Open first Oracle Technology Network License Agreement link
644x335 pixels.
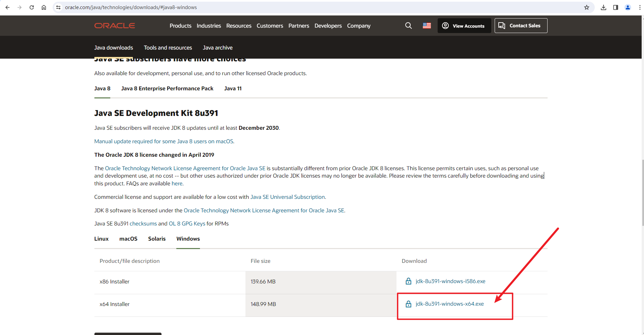(185, 168)
